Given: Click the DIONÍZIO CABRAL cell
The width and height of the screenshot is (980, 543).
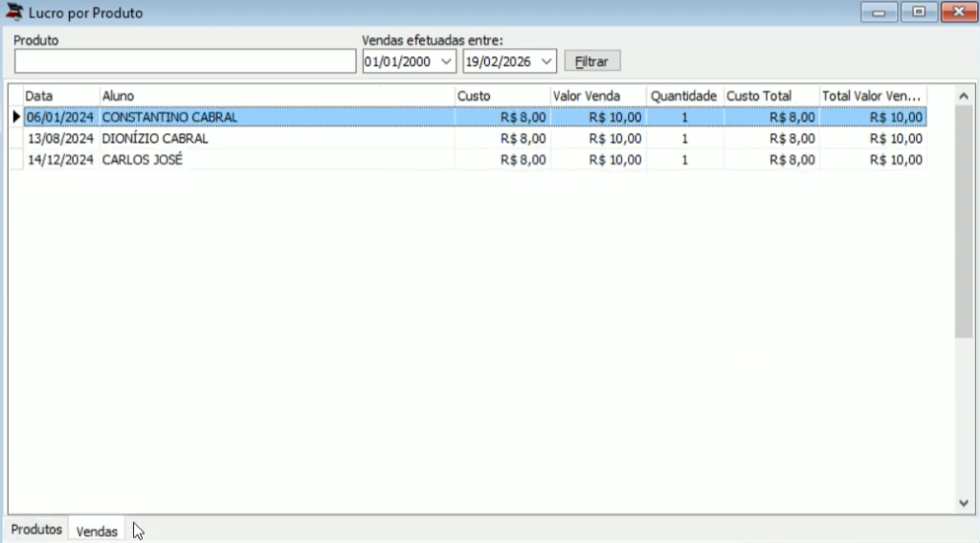Looking at the screenshot, I should coord(277,138).
